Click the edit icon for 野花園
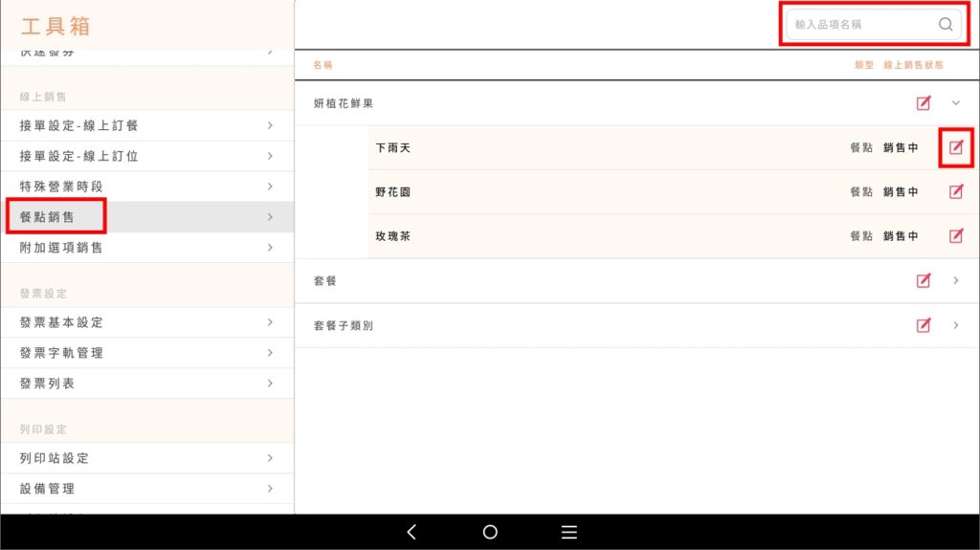Viewport: 980px width, 550px height. pos(955,192)
